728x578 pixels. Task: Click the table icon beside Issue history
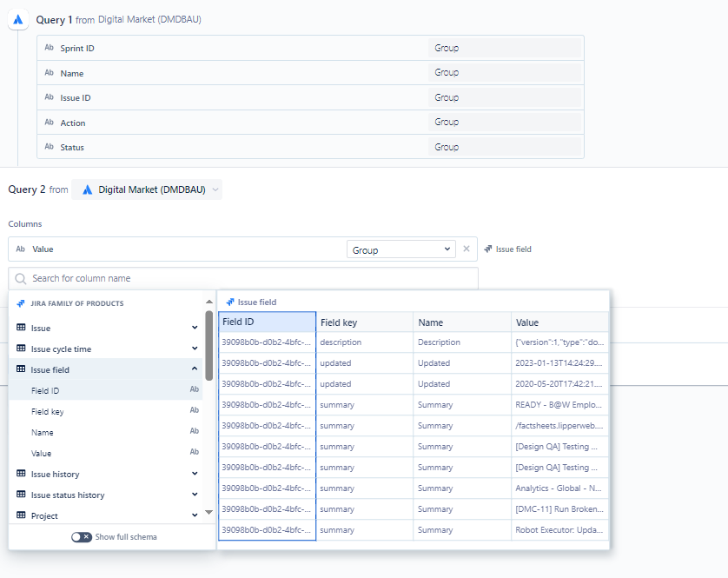(x=21, y=474)
